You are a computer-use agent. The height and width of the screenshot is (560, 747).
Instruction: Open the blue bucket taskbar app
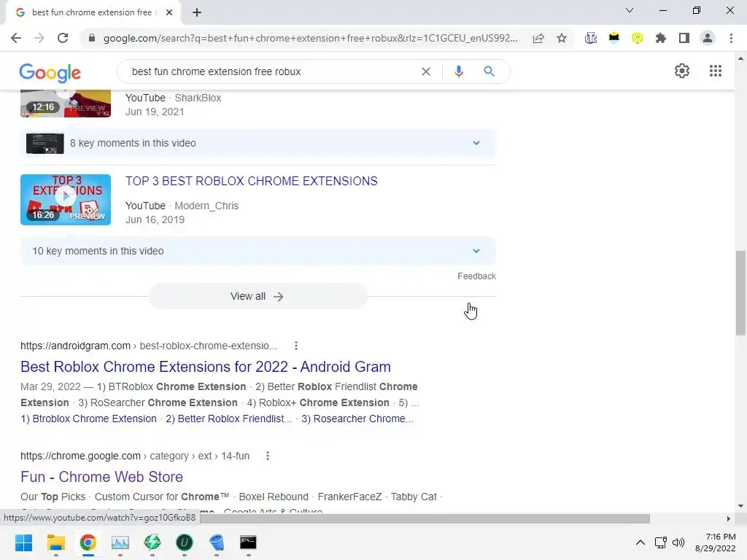click(216, 542)
